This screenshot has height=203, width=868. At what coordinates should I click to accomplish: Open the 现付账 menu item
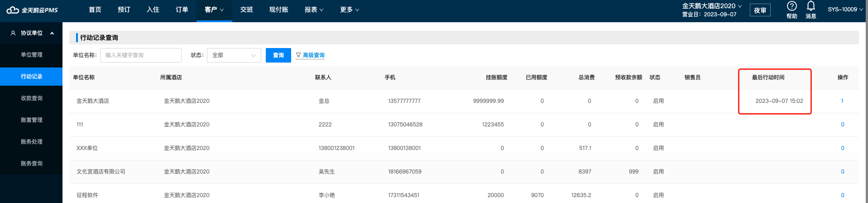coord(279,10)
